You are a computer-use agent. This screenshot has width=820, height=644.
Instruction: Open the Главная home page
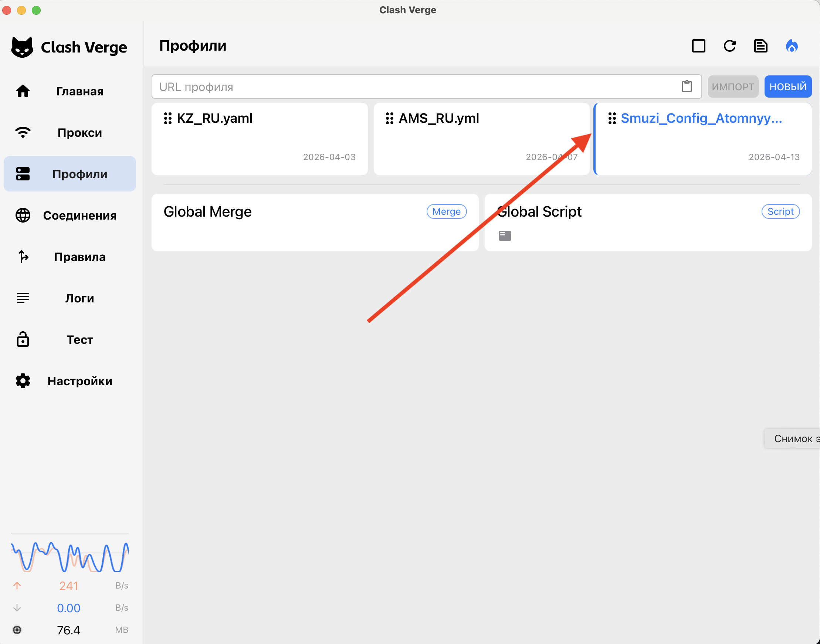(70, 91)
